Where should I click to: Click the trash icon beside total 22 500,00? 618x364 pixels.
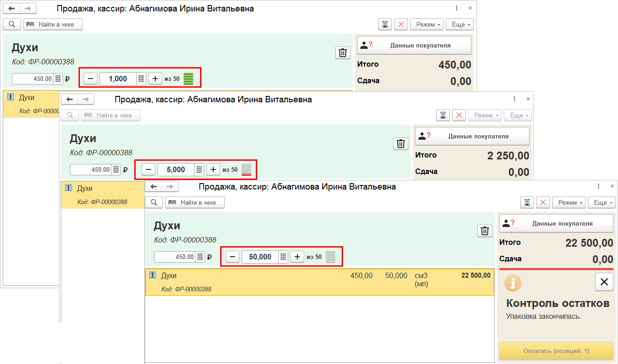coord(484,231)
